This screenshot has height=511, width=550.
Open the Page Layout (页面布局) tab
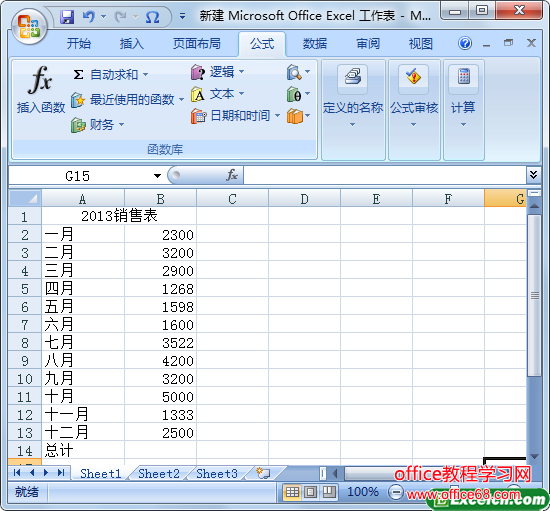(197, 43)
